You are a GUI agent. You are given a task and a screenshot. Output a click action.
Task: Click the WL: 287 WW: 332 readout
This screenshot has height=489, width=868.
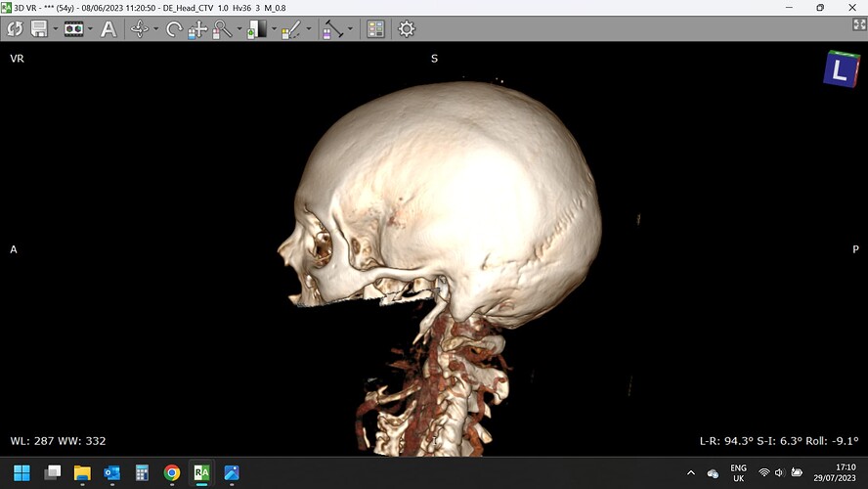point(58,441)
